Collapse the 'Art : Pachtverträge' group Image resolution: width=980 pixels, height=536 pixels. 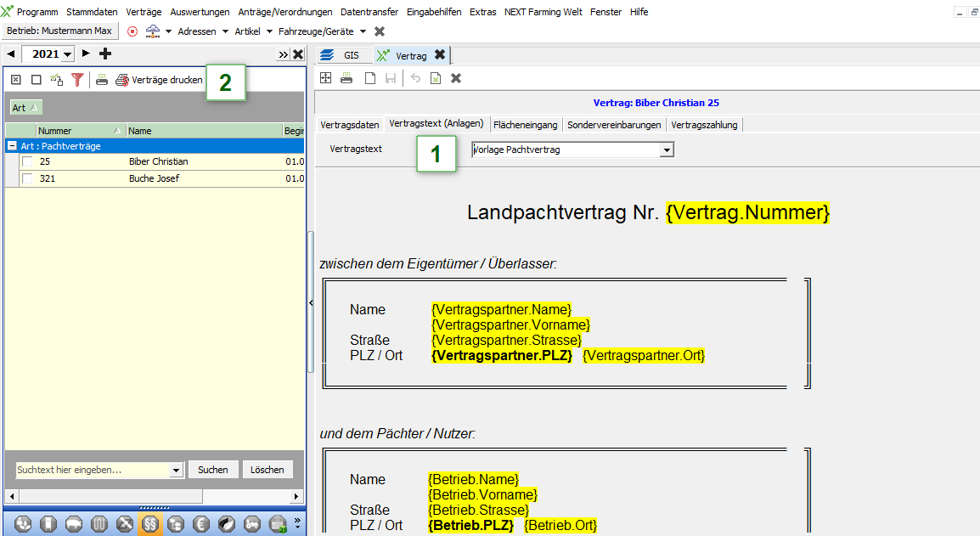[12, 146]
